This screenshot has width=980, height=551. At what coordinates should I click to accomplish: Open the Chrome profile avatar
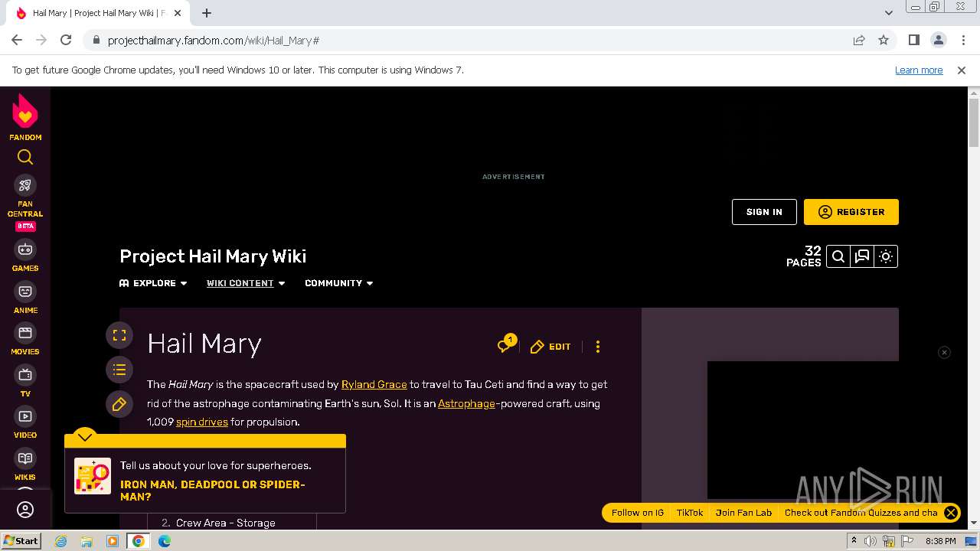click(x=939, y=40)
